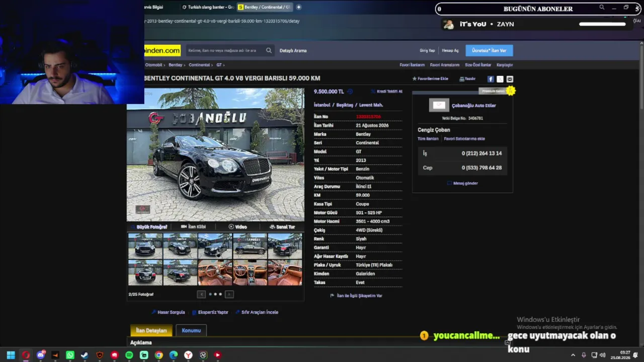Open a new browser tab with plus icon
This screenshot has width=644, height=362.
pyautogui.click(x=298, y=7)
